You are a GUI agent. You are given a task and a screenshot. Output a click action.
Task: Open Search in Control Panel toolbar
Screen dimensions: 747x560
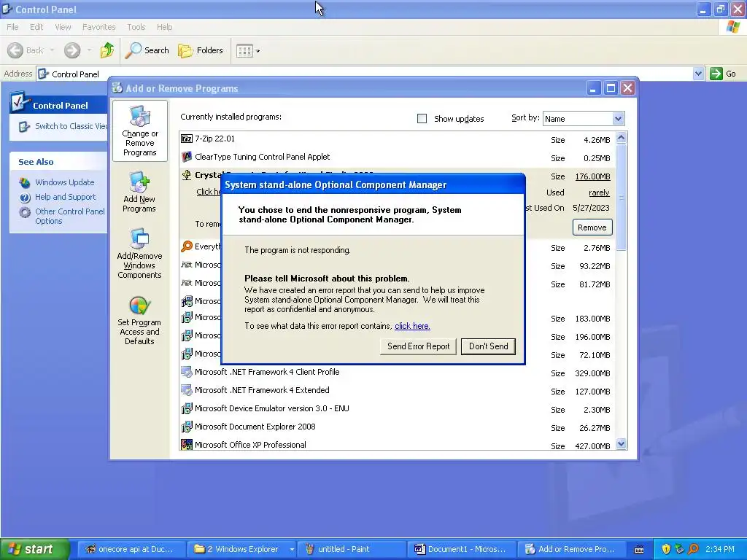point(147,50)
